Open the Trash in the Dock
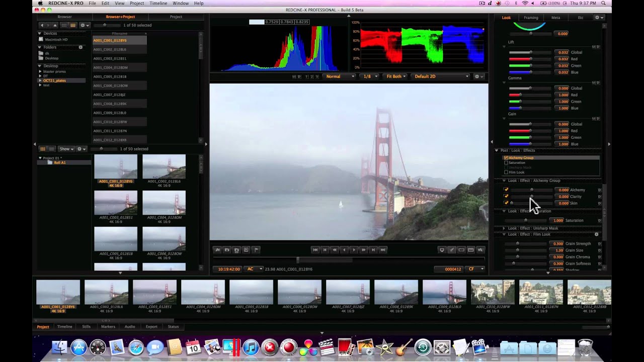This screenshot has height=362, width=644. 585,347
